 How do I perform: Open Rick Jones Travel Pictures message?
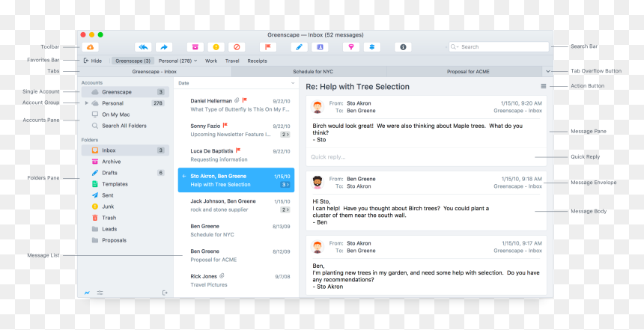tap(236, 281)
